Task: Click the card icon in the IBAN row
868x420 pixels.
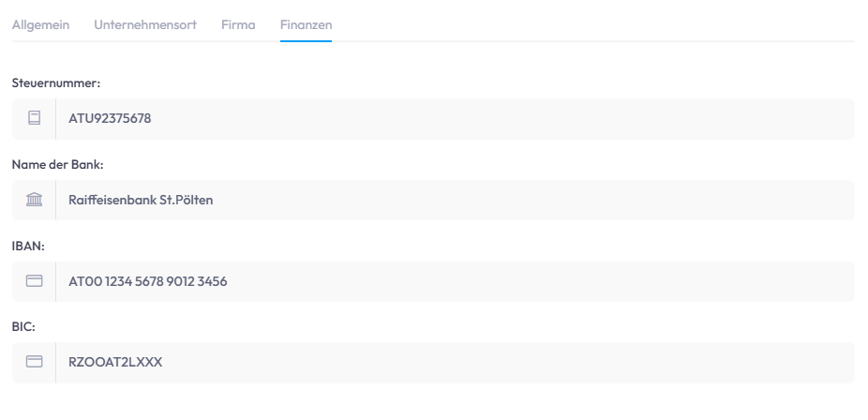Action: point(35,281)
